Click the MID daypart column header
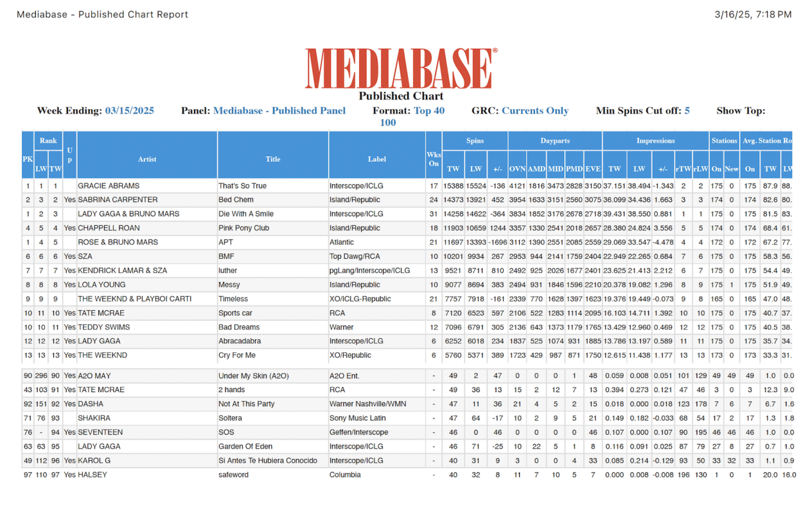The width and height of the screenshot is (812, 518). 556,169
